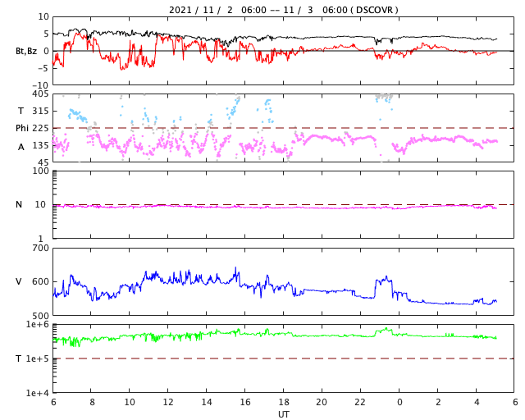The image size is (525, 420).
Task: Click the zero line in Bt,Bz panel
Action: click(283, 51)
